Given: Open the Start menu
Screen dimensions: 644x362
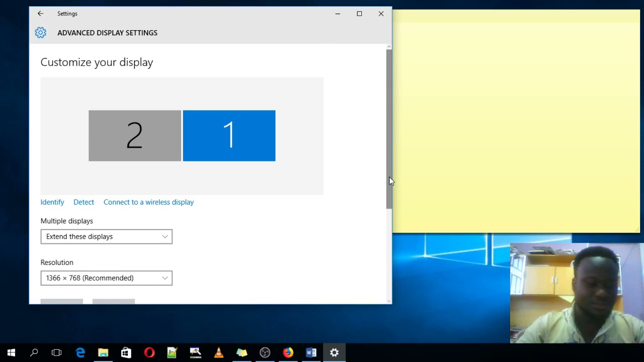Looking at the screenshot, I should (11, 352).
